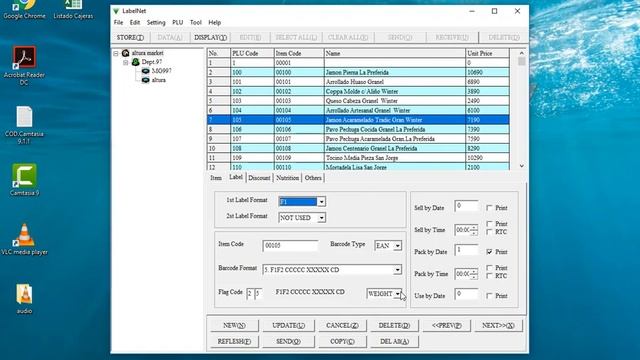The image size is (640, 360).
Task: Click the Use by Date value field
Action: pos(466,294)
